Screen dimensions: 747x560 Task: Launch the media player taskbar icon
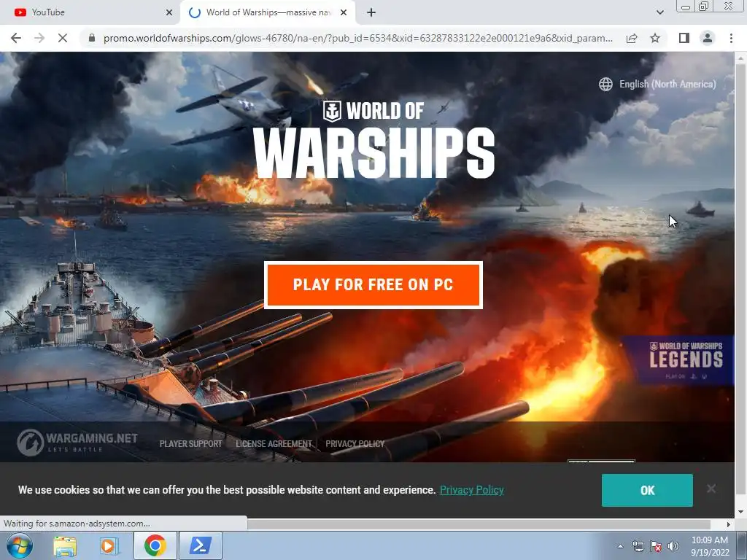tap(109, 545)
